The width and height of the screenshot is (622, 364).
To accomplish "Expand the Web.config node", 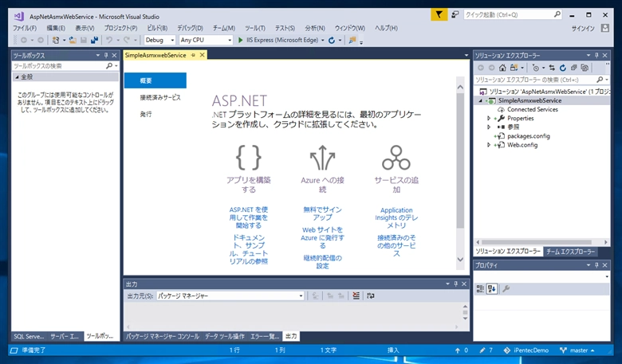I will tap(489, 145).
